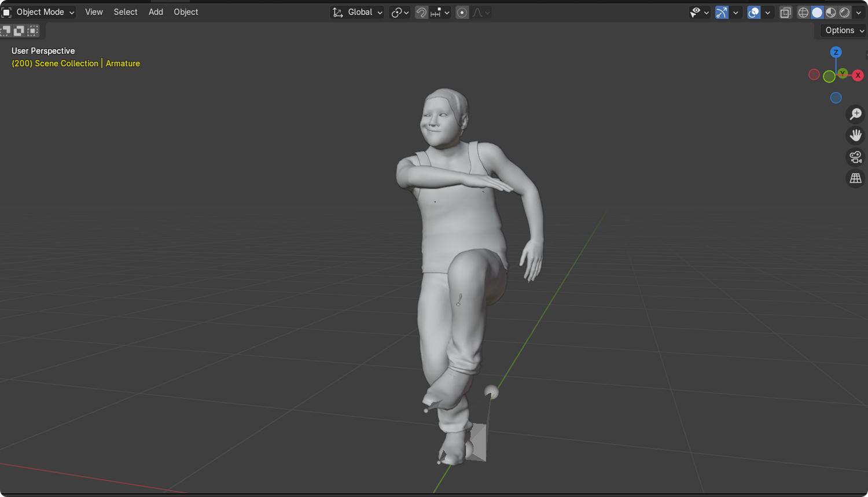Toggle proportional editing
Screen dimensions: 868x497
pos(462,12)
